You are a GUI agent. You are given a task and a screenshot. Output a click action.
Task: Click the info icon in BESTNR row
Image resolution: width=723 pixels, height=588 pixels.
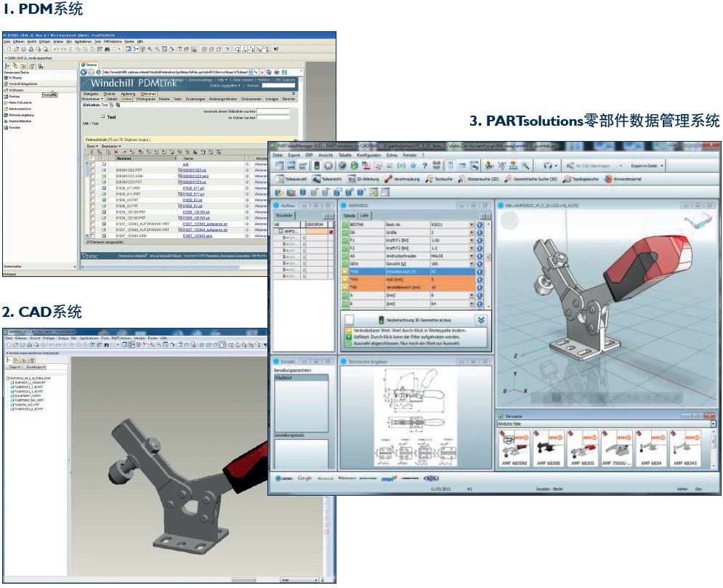click(480, 225)
